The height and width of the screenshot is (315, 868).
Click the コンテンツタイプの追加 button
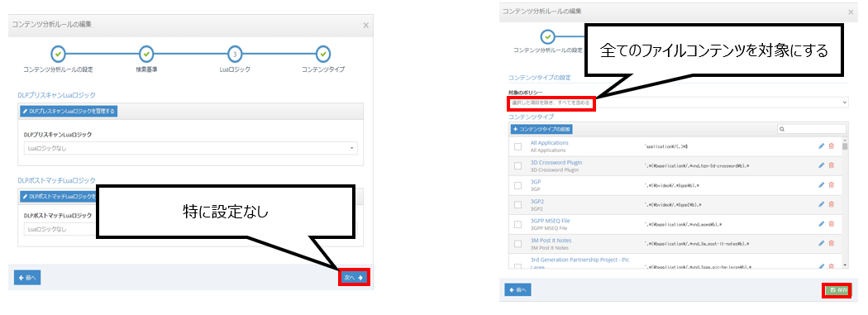point(541,129)
